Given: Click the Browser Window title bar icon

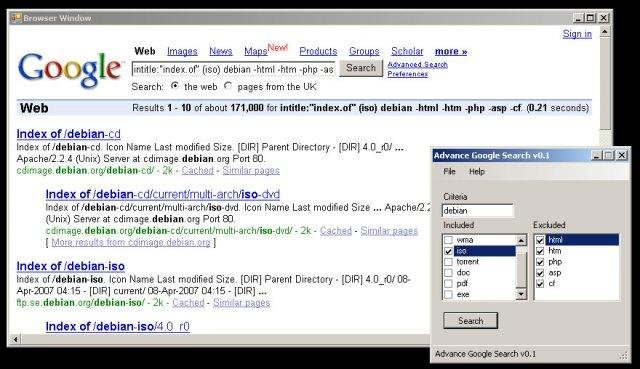Looking at the screenshot, I should click(16, 18).
